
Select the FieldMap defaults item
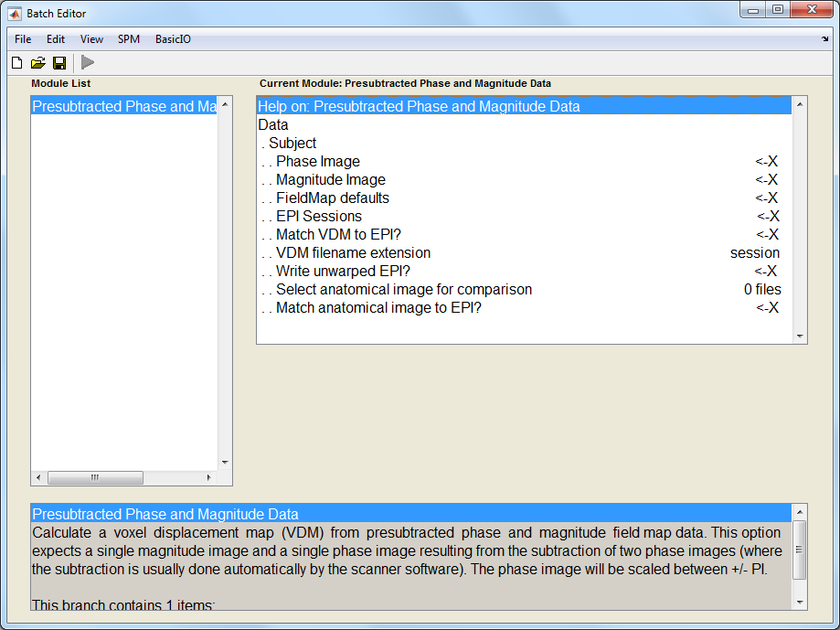tap(333, 198)
